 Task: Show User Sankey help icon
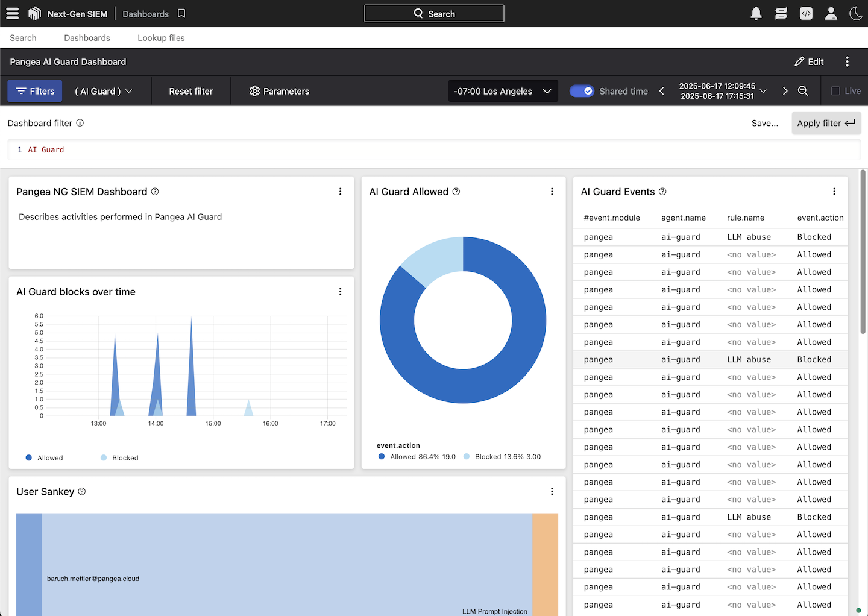click(82, 492)
